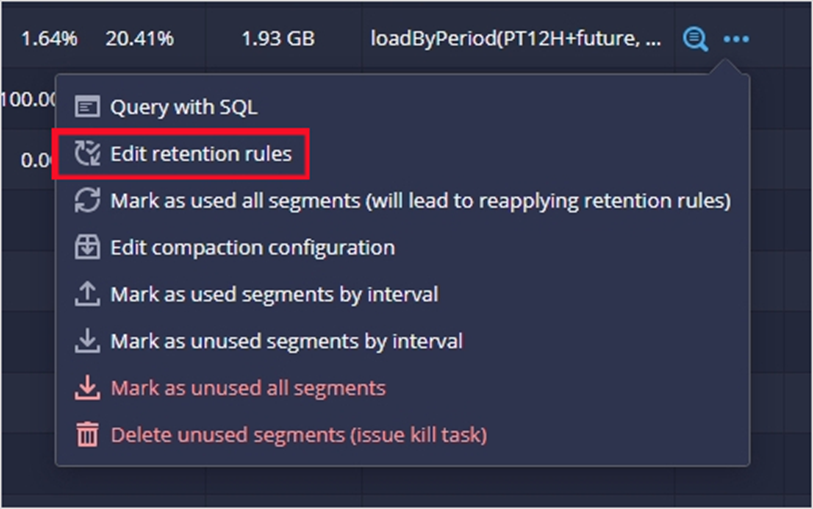The width and height of the screenshot is (813, 509).
Task: Click the Query with SQL icon
Action: (x=87, y=107)
